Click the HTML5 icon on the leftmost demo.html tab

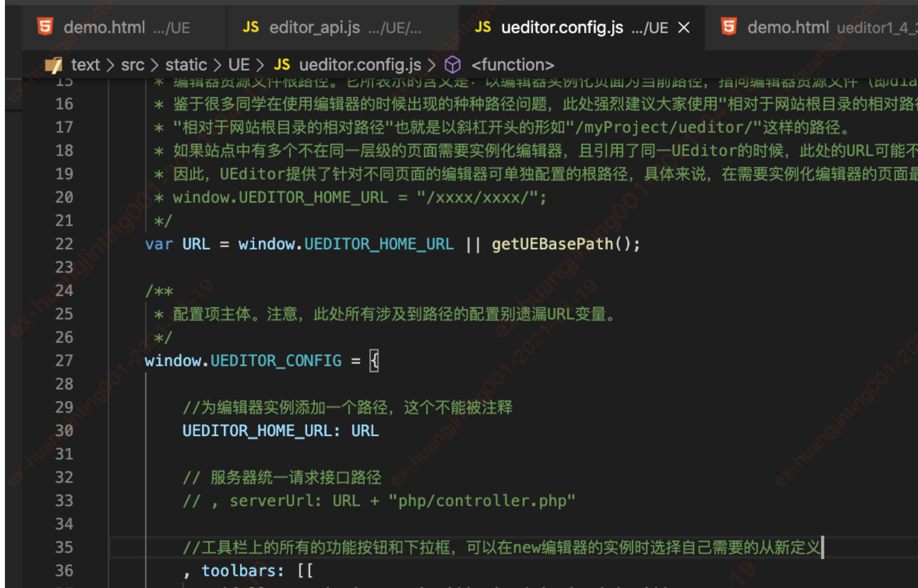point(46,26)
